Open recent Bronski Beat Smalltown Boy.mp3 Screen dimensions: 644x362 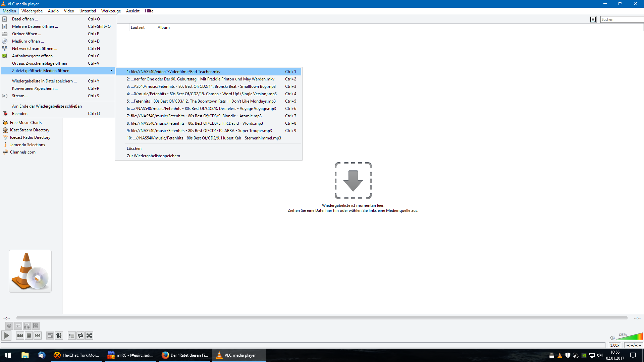click(x=208, y=86)
